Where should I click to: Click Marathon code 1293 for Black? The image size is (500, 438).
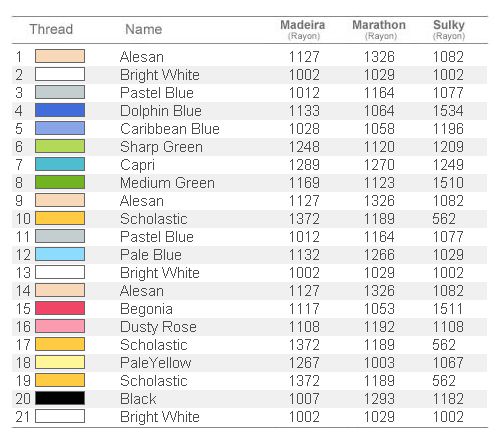pos(379,399)
